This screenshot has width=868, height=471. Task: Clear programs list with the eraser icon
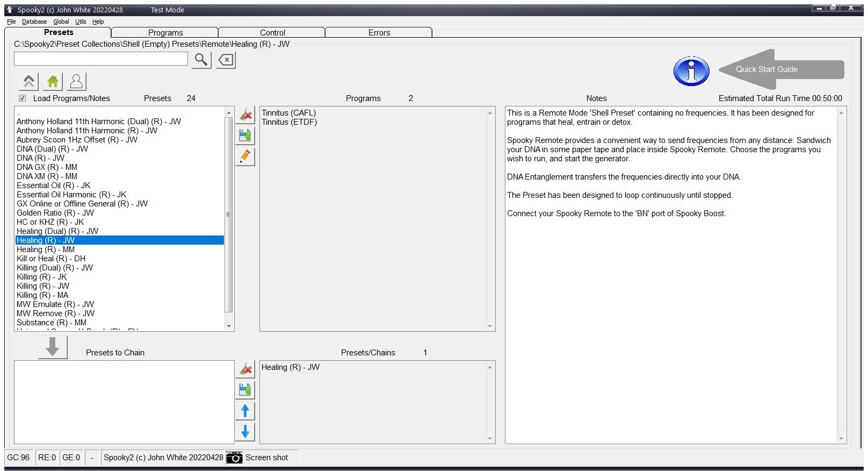245,115
